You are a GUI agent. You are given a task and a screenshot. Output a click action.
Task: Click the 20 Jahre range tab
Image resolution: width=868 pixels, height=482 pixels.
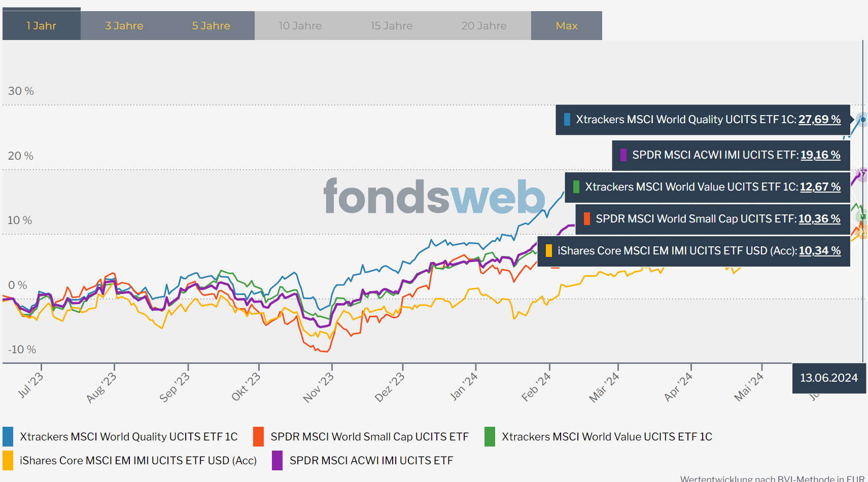[x=484, y=25]
